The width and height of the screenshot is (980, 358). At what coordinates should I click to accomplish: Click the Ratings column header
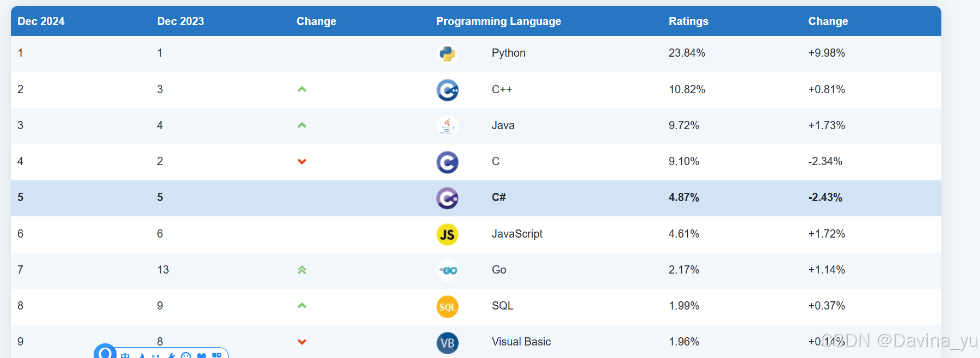pos(688,21)
